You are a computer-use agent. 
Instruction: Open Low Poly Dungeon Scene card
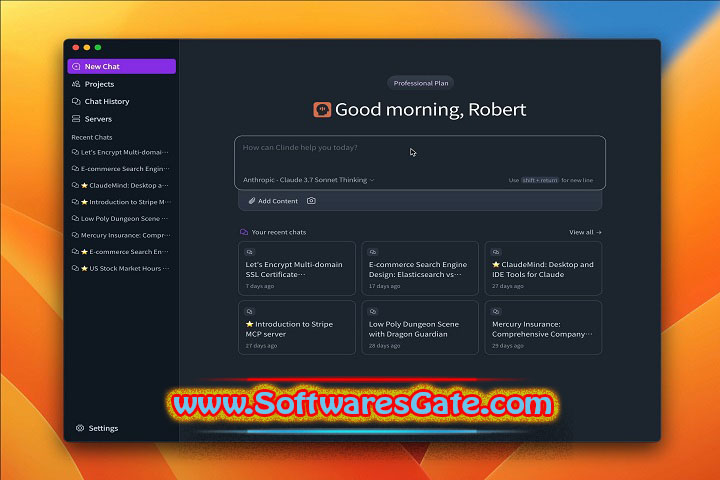click(420, 328)
